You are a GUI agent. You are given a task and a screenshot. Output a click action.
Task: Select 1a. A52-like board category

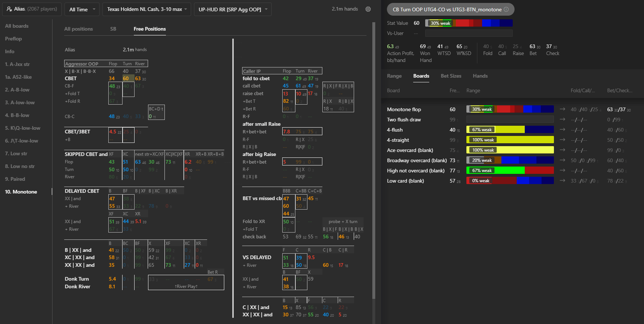point(18,77)
